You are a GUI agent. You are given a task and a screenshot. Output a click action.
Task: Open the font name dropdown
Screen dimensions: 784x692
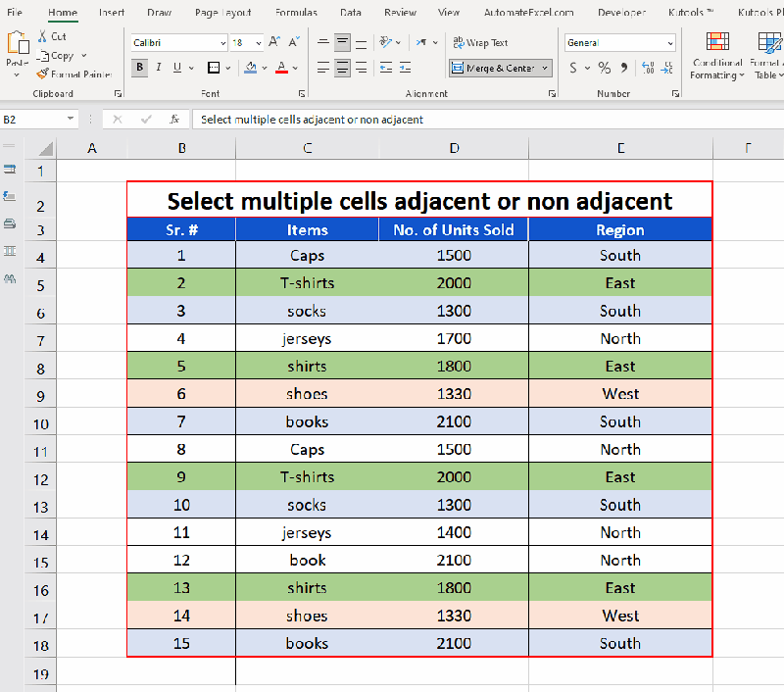tap(221, 42)
